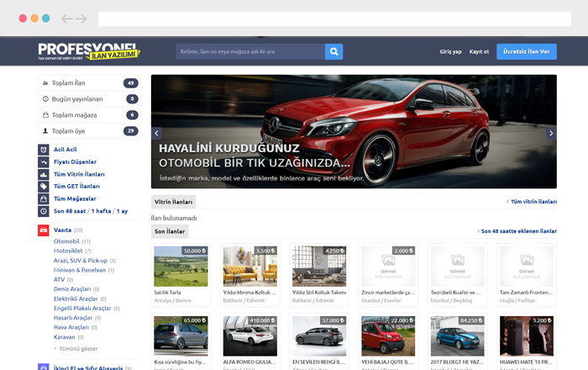588x370 pixels.
Task: Open the Tecrübeli Kuaför listing placeholder image
Action: pos(458,267)
